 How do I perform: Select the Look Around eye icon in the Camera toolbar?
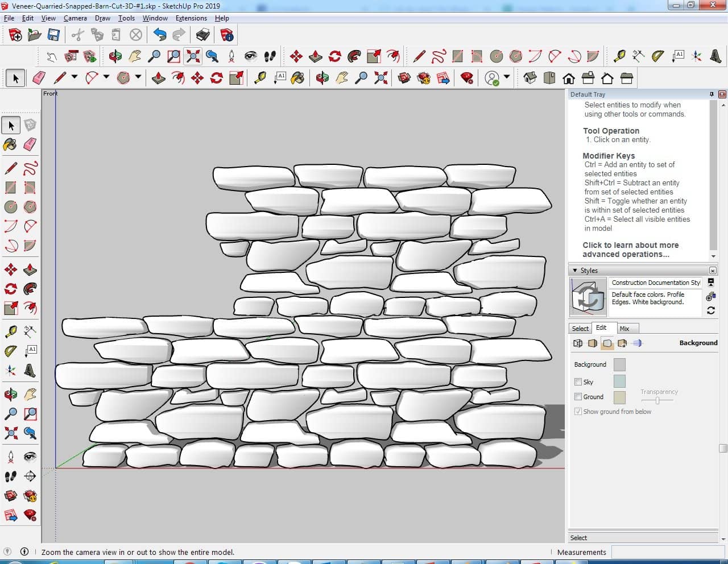click(250, 56)
